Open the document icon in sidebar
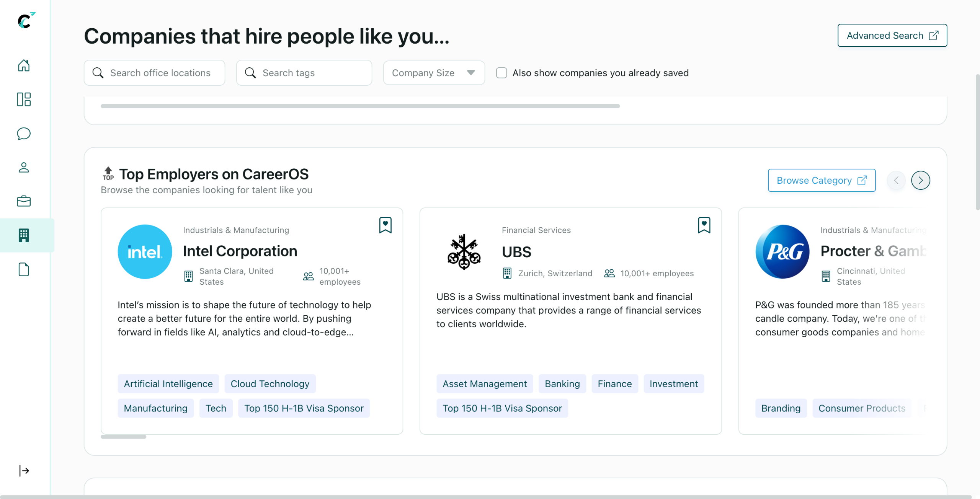 coord(24,269)
